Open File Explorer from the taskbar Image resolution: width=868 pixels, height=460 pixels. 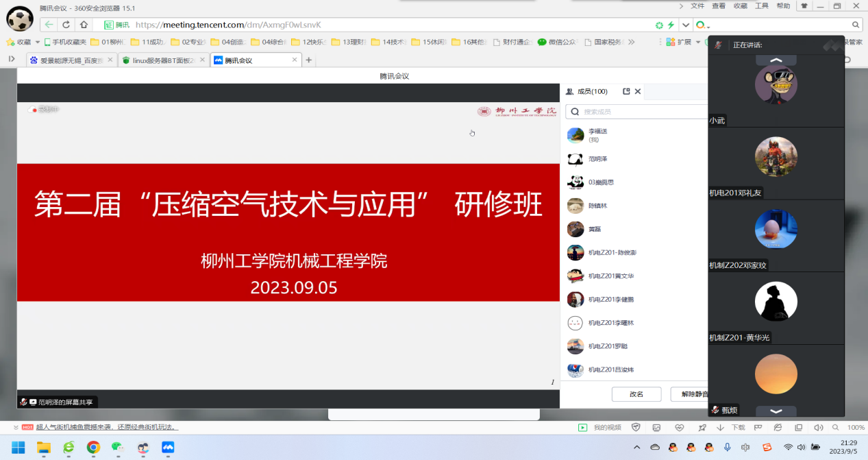[44, 448]
